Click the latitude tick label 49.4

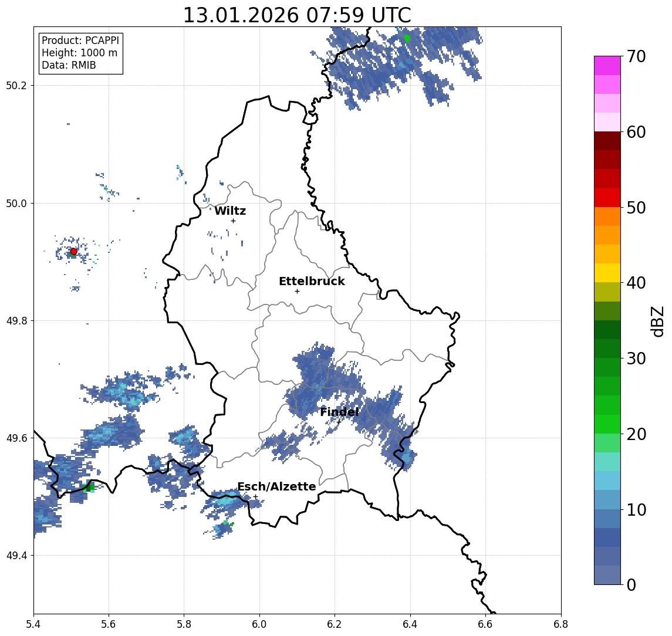coord(16,556)
